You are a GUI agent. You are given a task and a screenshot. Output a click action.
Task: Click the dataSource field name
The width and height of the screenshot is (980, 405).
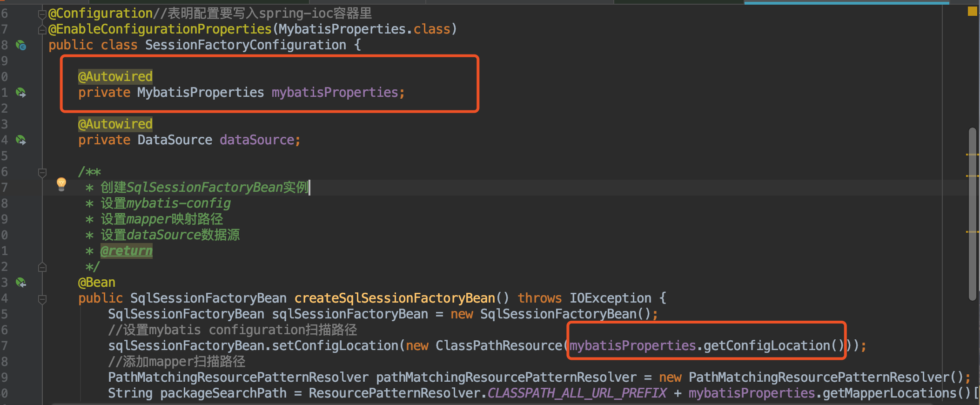pyautogui.click(x=257, y=140)
